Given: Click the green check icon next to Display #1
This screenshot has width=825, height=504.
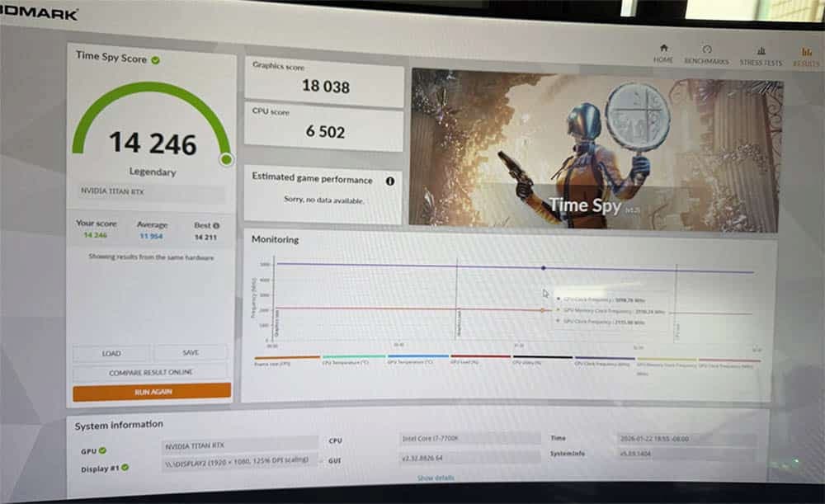Looking at the screenshot, I should 125,468.
